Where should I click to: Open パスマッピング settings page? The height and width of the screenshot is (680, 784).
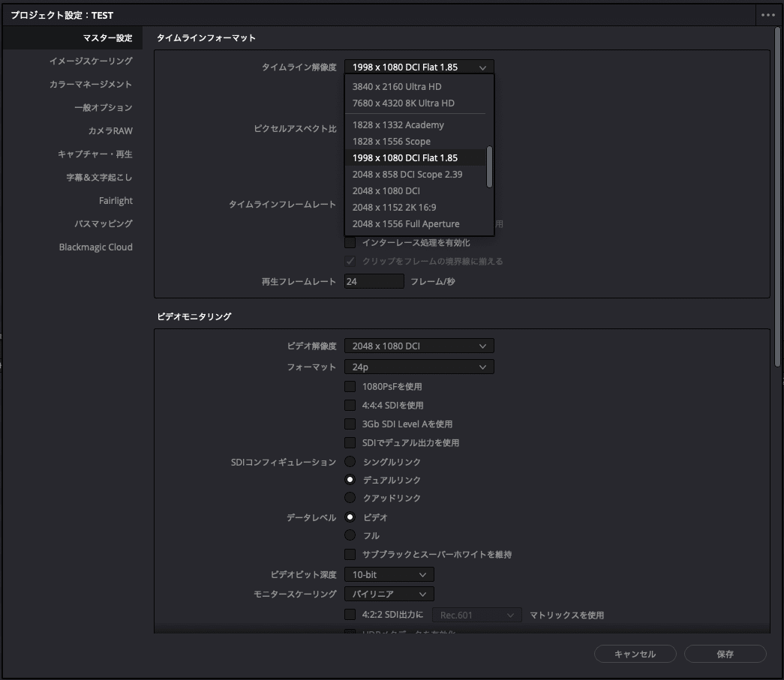(104, 224)
